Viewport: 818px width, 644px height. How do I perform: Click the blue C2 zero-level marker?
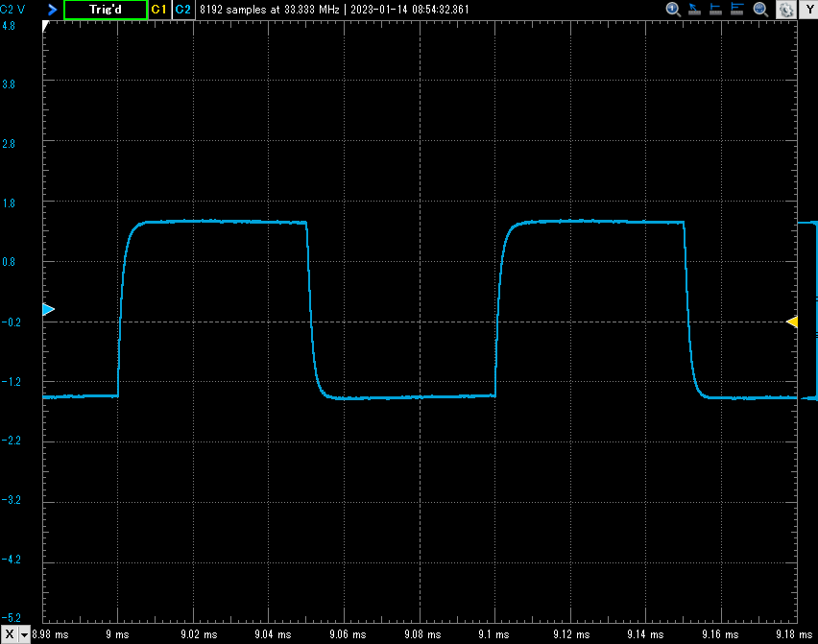tap(48, 310)
